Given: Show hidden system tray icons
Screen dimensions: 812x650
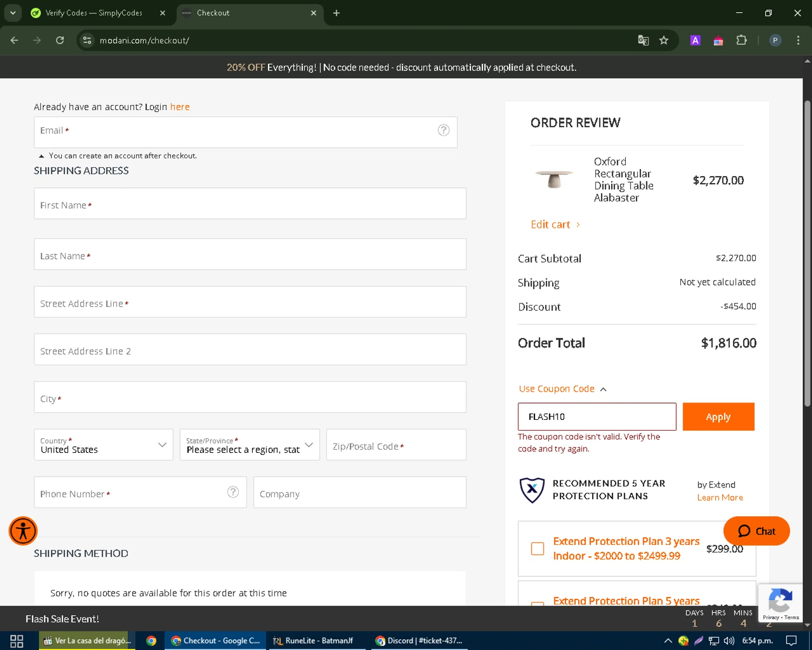Looking at the screenshot, I should pyautogui.click(x=668, y=641).
